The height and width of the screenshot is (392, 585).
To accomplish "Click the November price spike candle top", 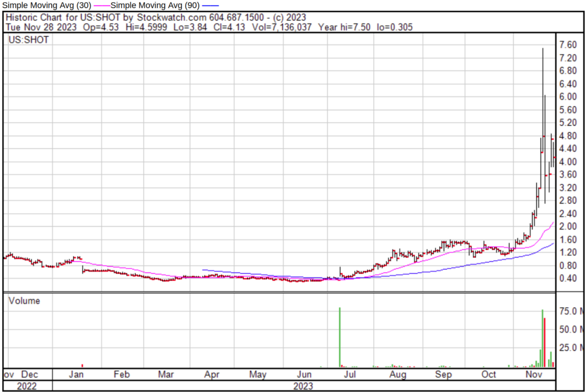I will tap(542, 50).
